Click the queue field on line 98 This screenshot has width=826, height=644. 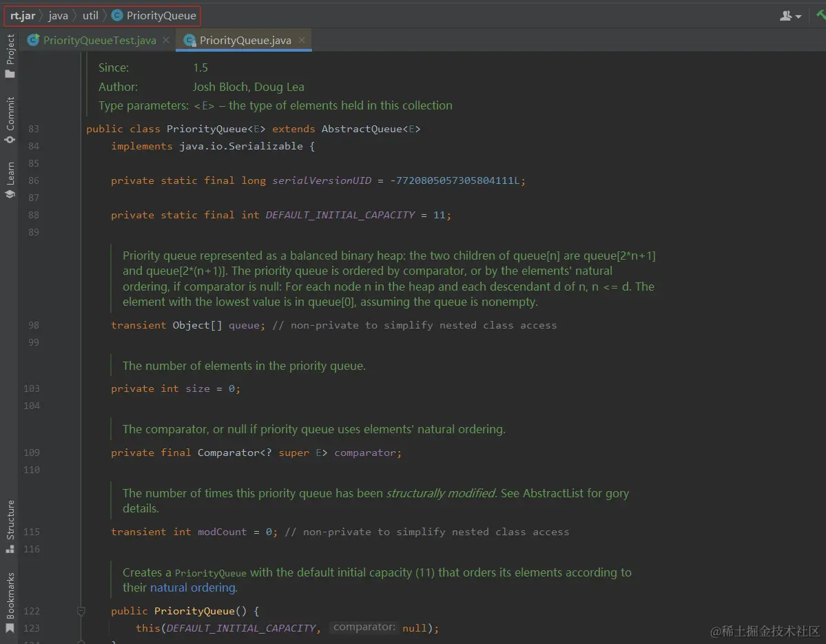click(x=244, y=325)
